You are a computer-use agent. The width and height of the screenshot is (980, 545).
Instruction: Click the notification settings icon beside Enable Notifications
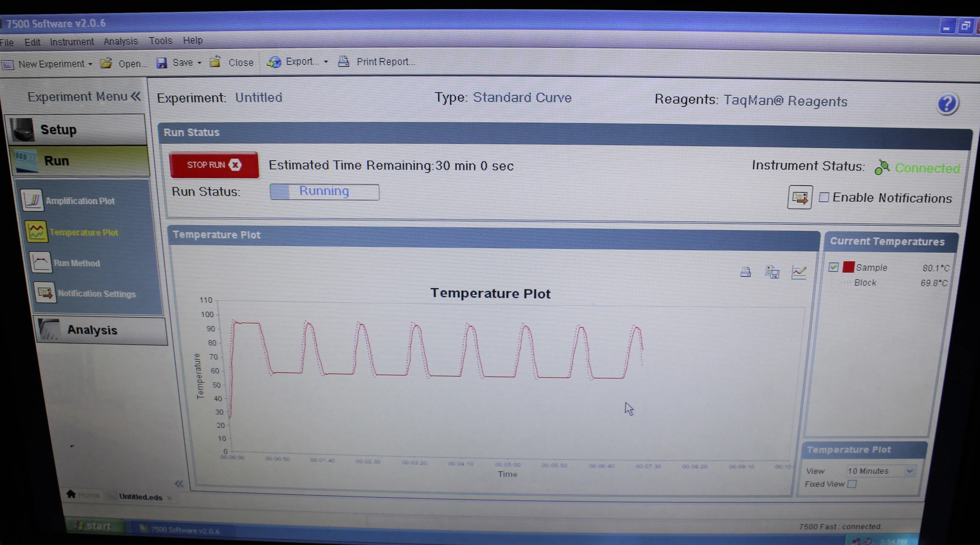click(800, 197)
